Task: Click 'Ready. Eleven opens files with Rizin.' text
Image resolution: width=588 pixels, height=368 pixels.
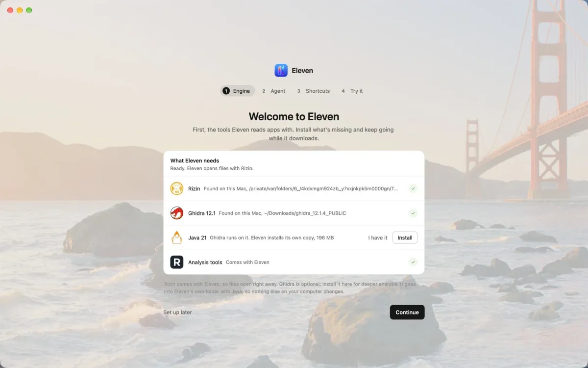Action: point(212,168)
